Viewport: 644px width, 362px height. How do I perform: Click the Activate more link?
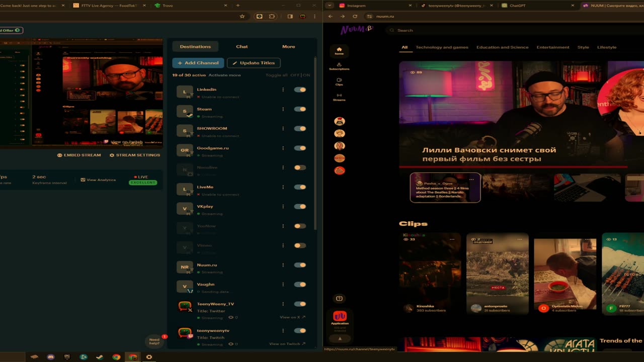224,75
